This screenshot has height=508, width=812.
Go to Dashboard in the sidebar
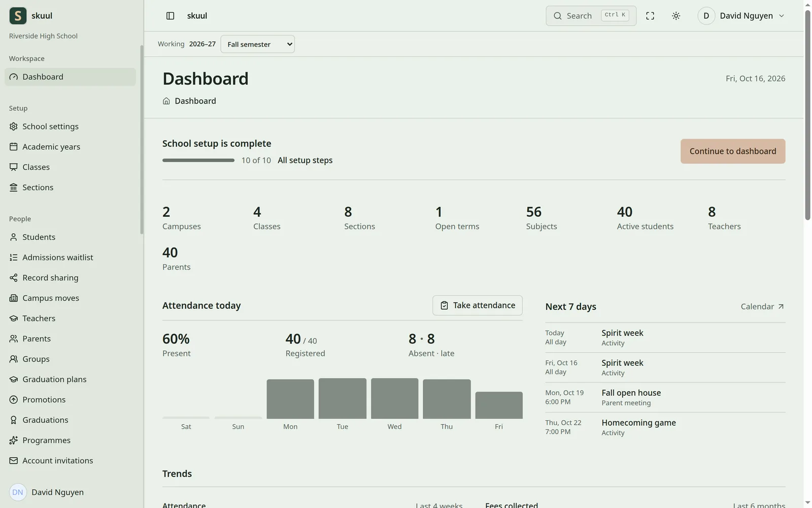(x=71, y=77)
